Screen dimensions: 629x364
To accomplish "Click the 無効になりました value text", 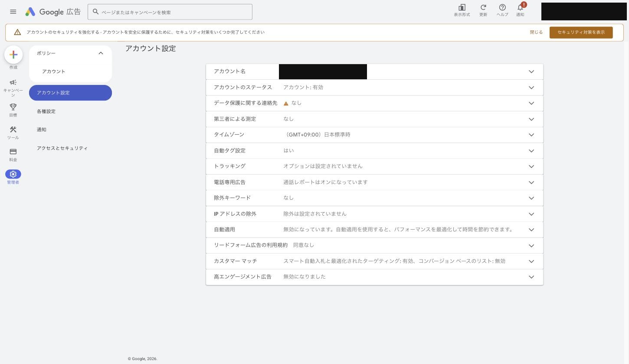I will pos(305,277).
